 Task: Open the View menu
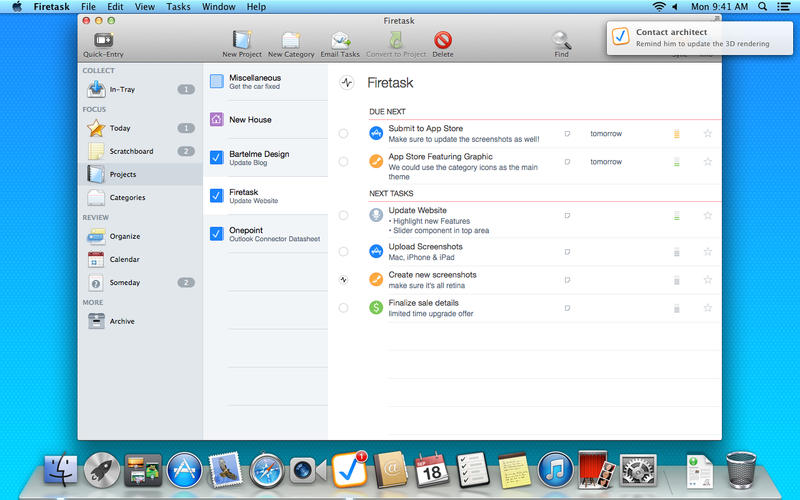click(x=145, y=7)
